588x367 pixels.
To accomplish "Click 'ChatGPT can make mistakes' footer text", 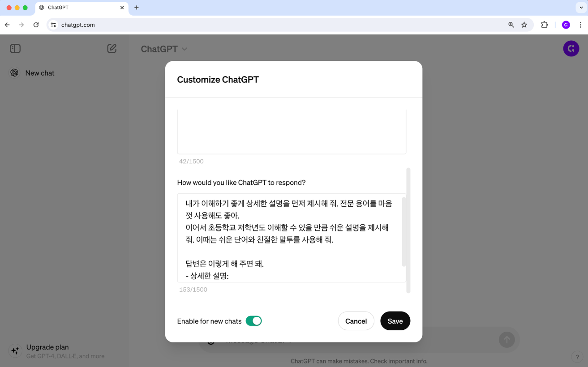I will [359, 361].
